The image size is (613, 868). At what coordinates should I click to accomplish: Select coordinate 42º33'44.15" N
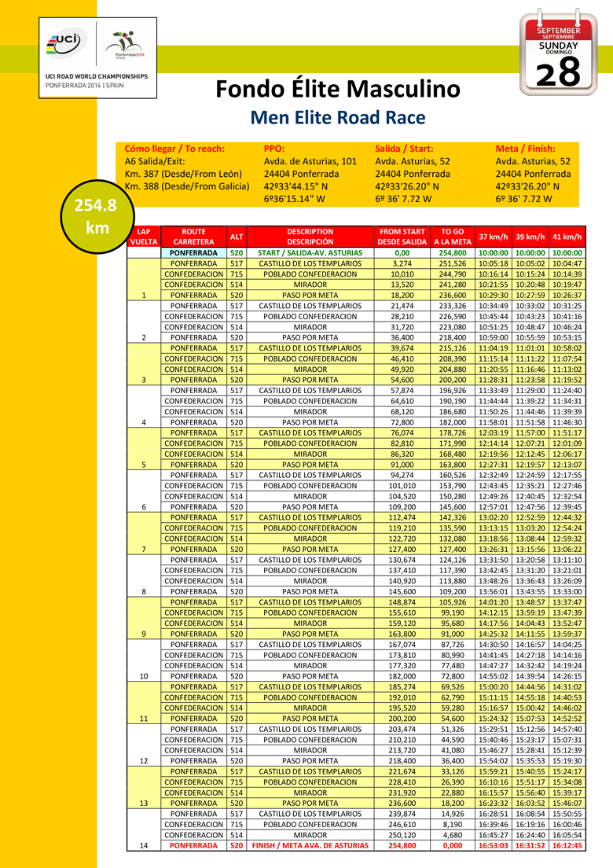[295, 186]
